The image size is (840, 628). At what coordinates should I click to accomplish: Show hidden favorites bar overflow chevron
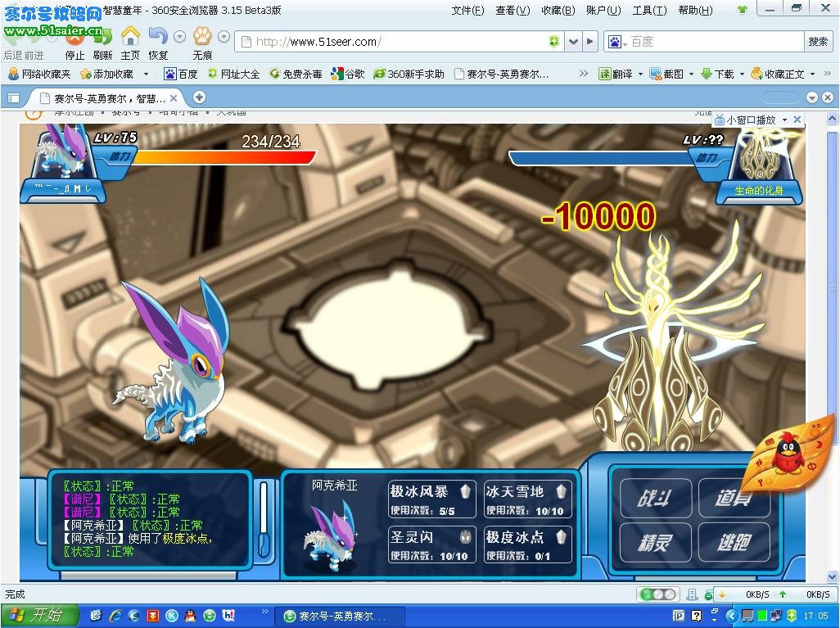click(x=584, y=74)
